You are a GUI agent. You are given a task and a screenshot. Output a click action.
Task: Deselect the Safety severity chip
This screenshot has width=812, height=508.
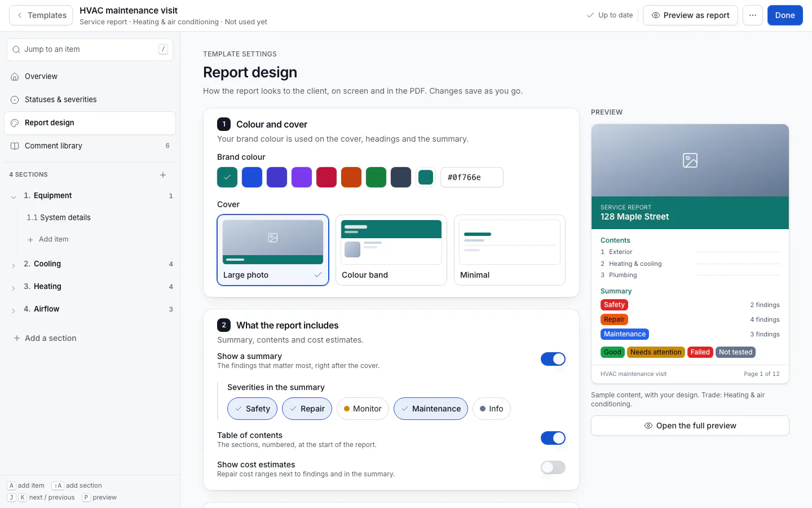[252, 409]
